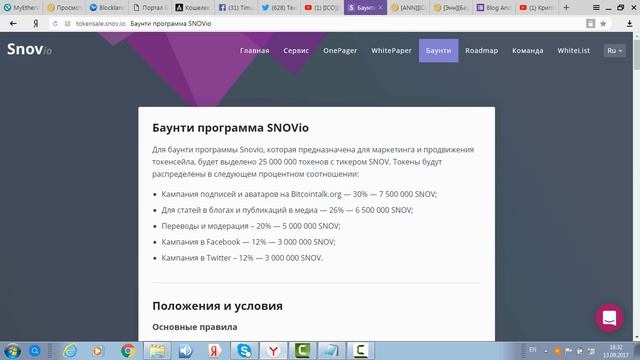This screenshot has width=640, height=360.
Task: Open a new tab with the plus button
Action: click(x=566, y=7)
